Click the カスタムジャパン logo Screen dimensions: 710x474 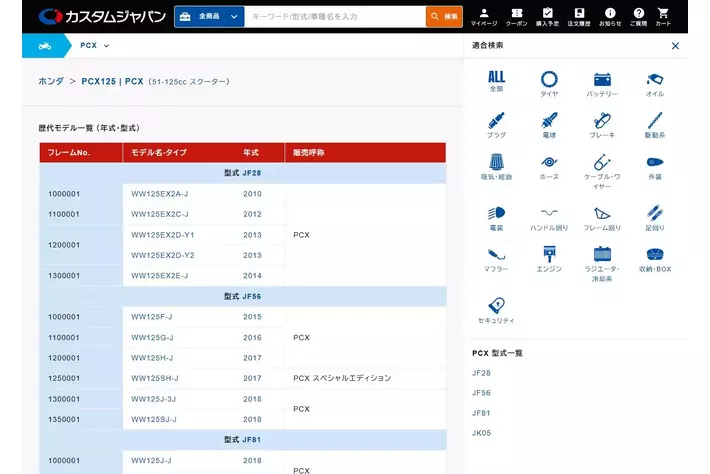pos(102,16)
